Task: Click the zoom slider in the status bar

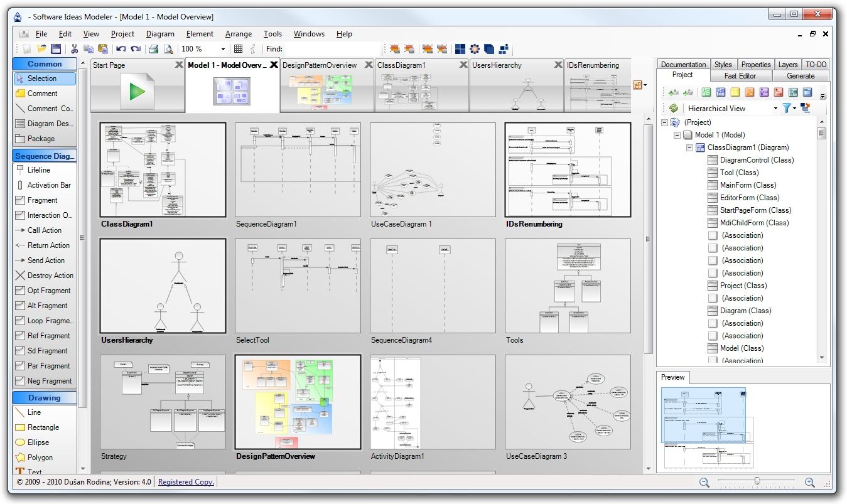Action: tap(757, 482)
